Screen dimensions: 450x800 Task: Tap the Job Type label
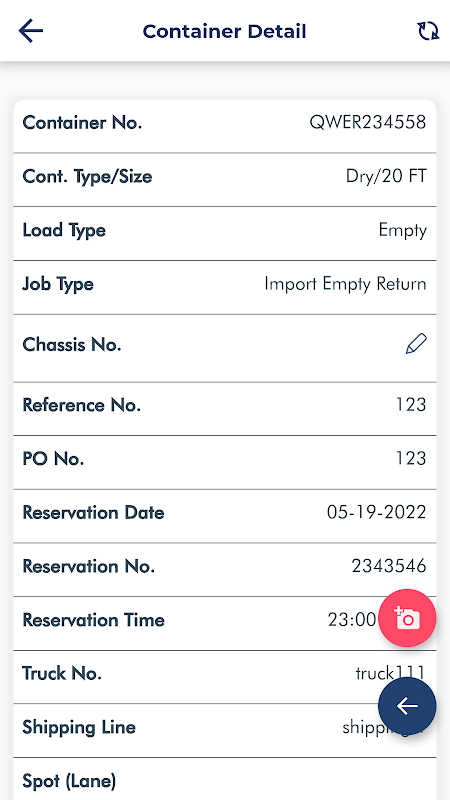58,284
